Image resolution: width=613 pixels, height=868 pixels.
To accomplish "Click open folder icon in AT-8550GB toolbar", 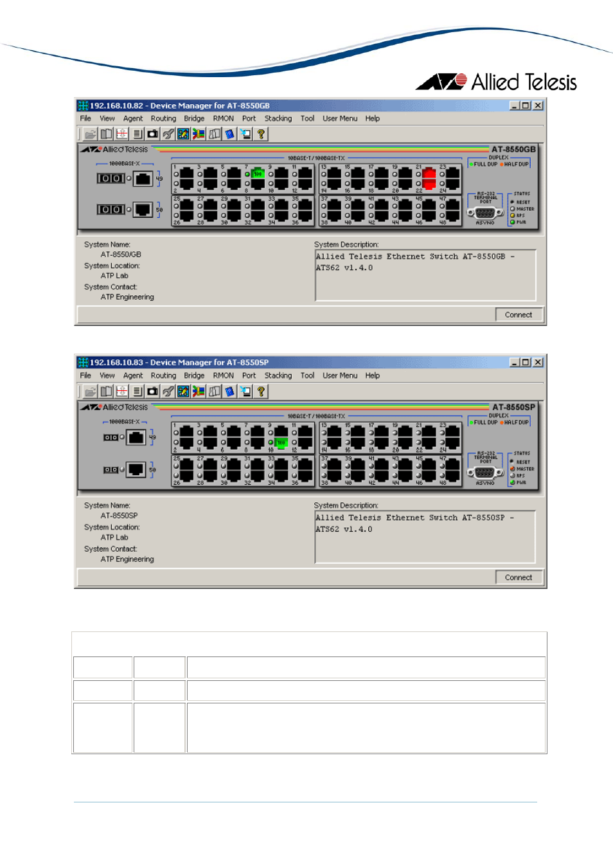I will tap(91, 134).
